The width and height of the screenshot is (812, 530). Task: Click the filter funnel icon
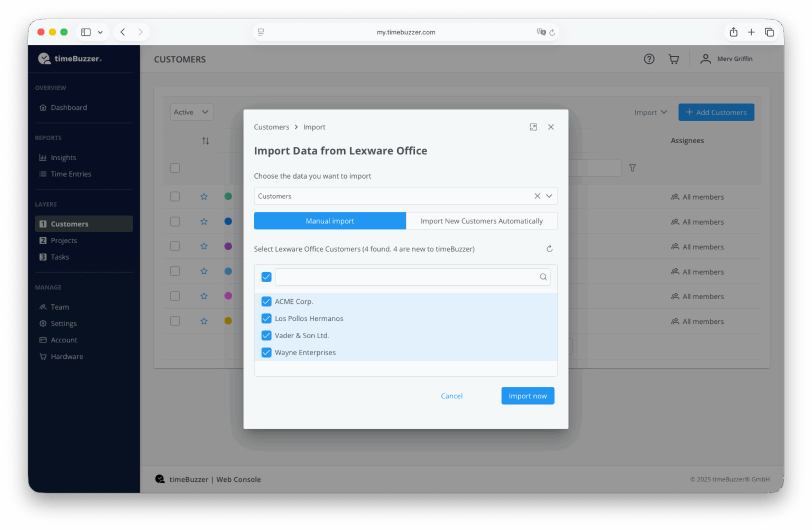(632, 168)
